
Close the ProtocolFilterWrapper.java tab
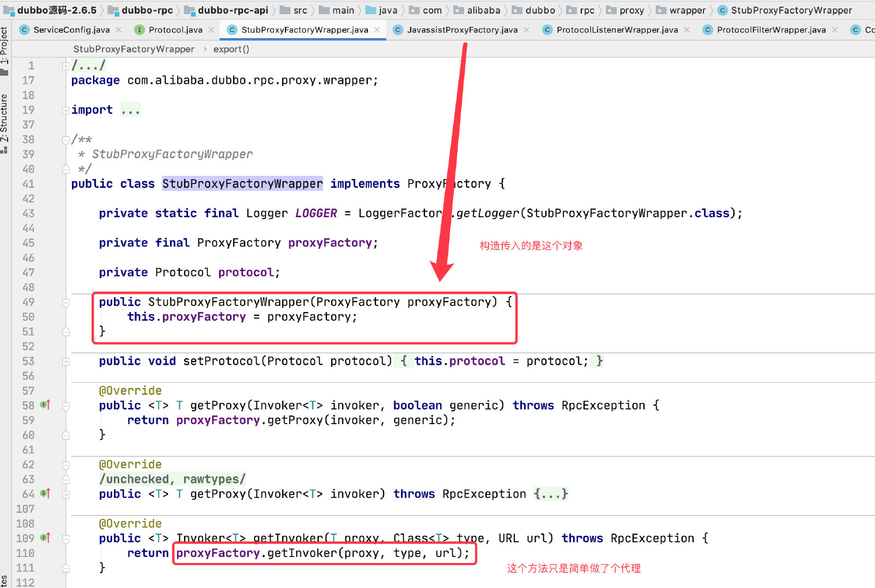click(x=835, y=30)
